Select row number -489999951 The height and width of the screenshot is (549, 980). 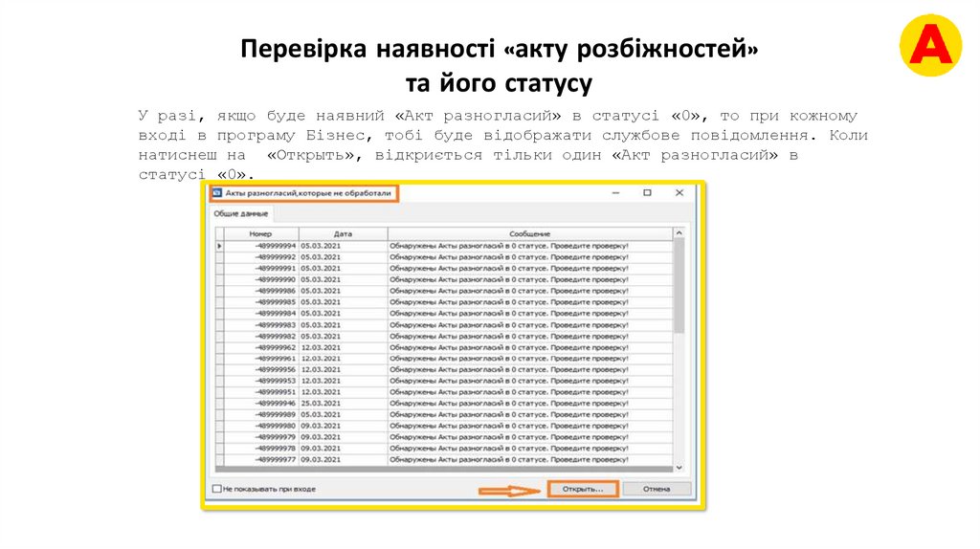[444, 392]
